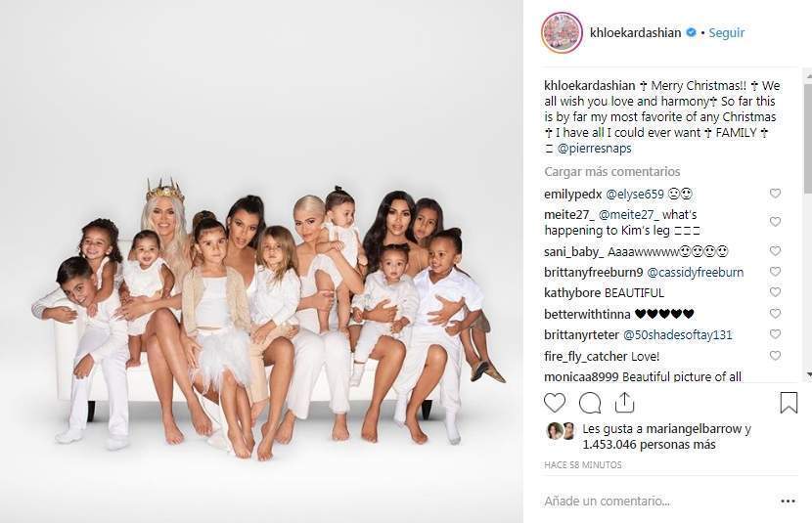Click the Añade un comentario field
Viewport: 812px width, 523px height.
(x=655, y=501)
